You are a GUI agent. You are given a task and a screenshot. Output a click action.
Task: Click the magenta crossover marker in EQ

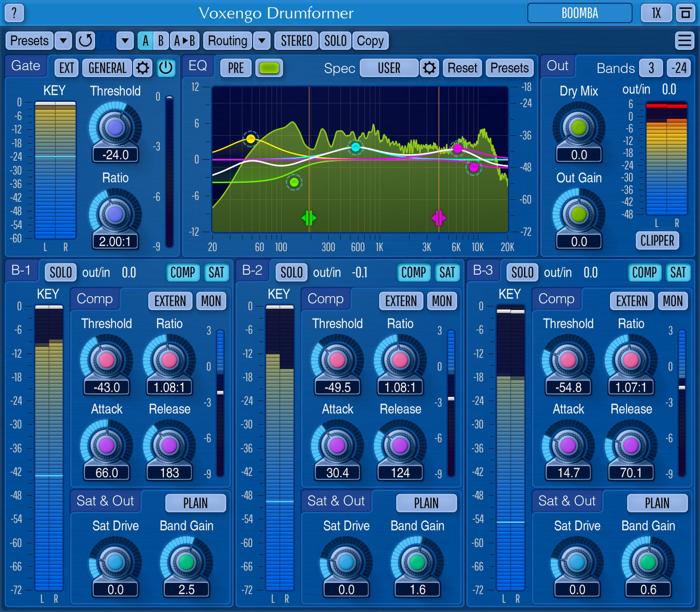[438, 218]
